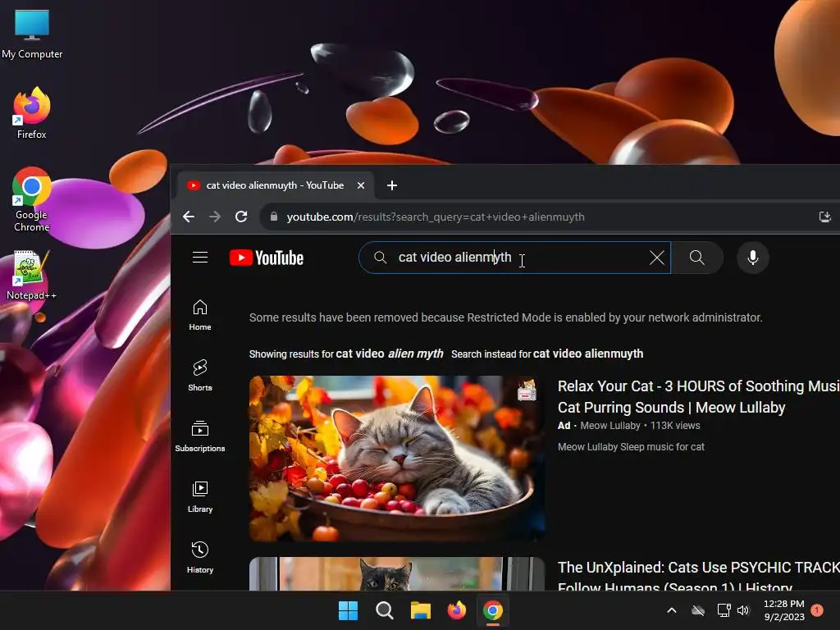Click 'cat video alien myth' corrected search link
The width and height of the screenshot is (840, 630).
pos(390,354)
